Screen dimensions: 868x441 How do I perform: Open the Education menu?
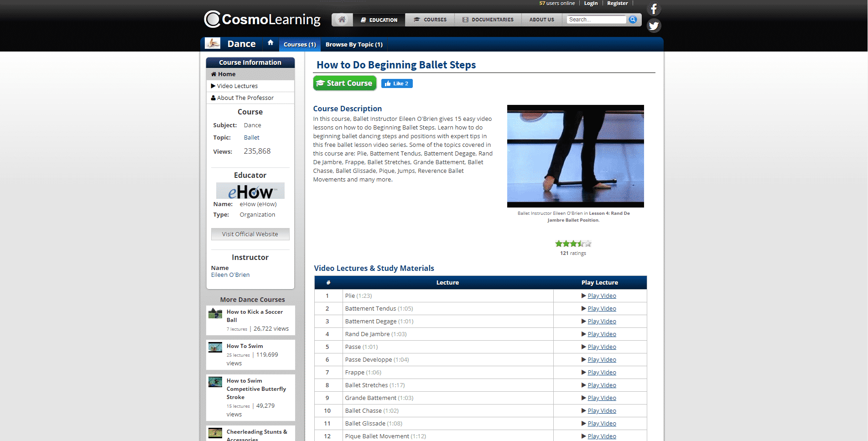point(379,20)
